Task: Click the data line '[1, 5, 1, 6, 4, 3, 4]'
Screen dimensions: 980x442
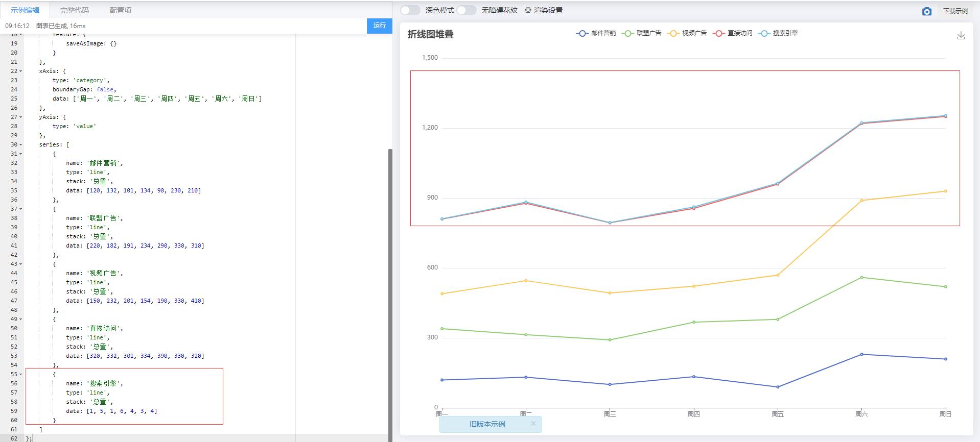Action: 111,411
